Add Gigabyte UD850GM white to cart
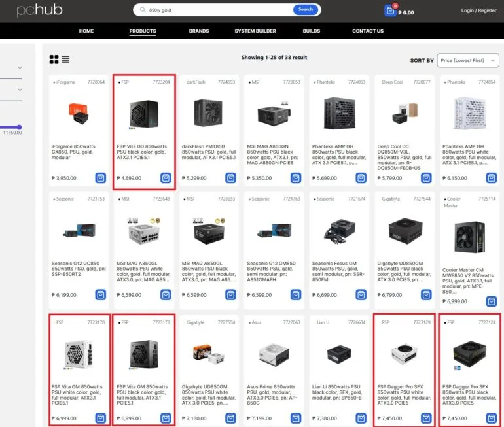Screen dimensions: 504x427 tap(231, 418)
